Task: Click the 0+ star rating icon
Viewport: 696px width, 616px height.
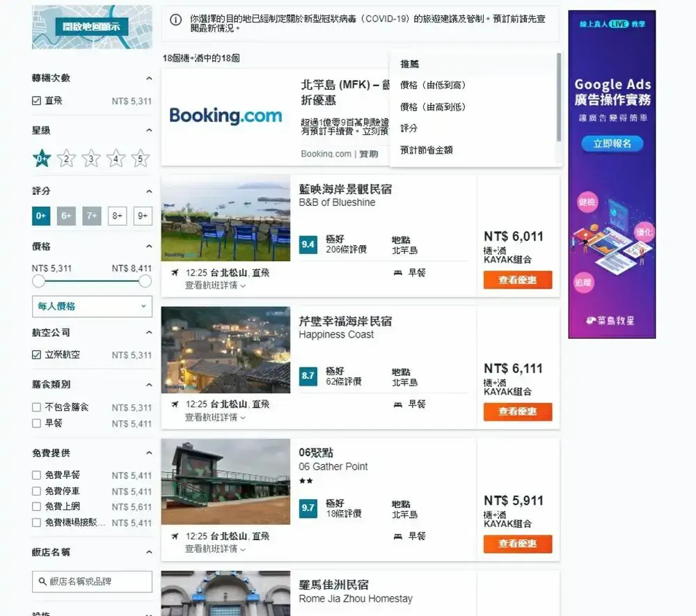Action: (42, 159)
